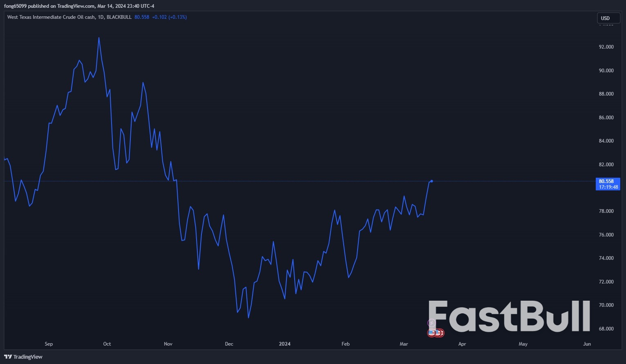626x364 pixels.
Task: Click the +0.102 (+0.13%) price change value
Action: 169,17
